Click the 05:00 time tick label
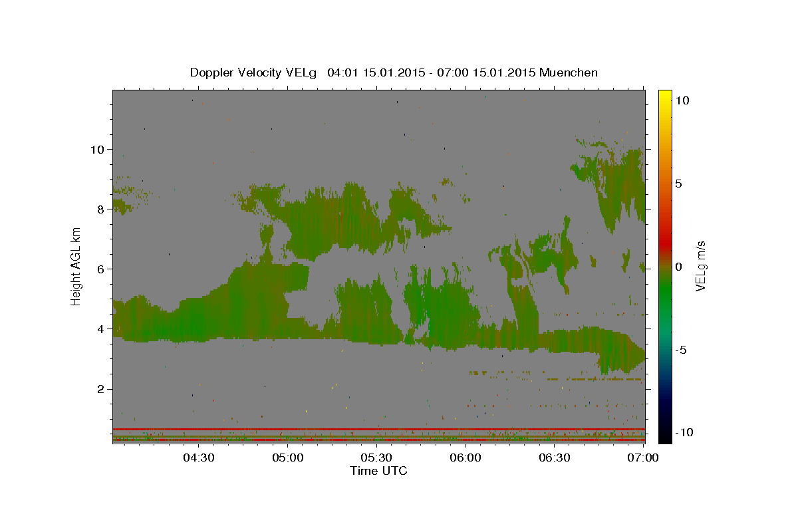 coord(287,458)
